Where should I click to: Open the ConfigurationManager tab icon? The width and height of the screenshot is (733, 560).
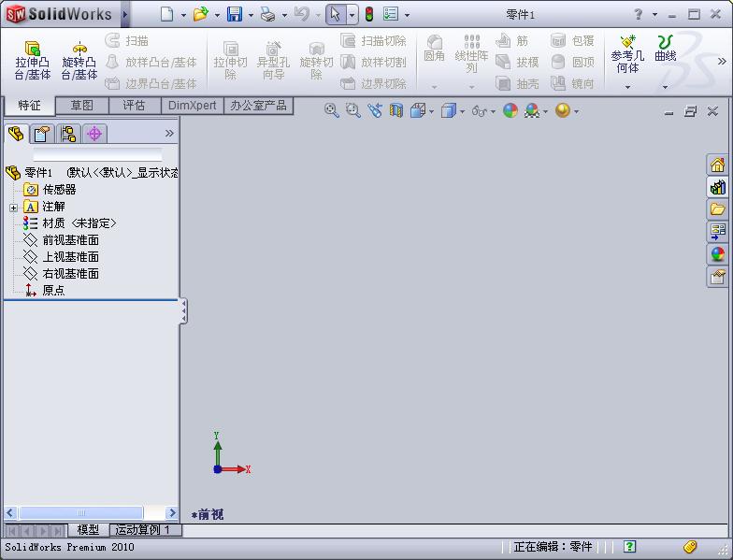68,135
